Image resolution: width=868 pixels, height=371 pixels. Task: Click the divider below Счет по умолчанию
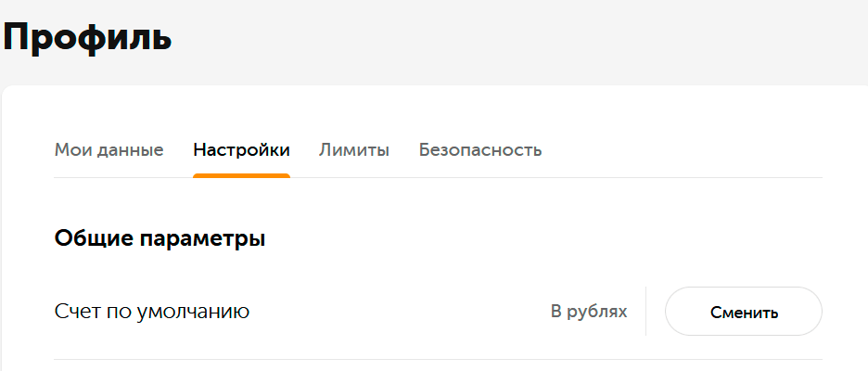[438, 359]
